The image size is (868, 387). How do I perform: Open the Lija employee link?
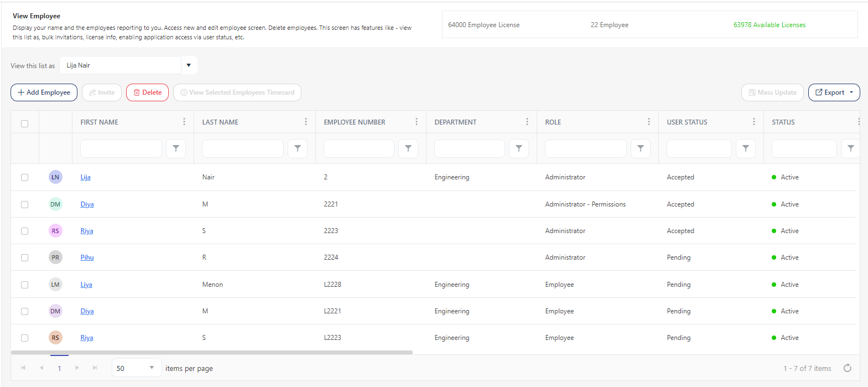pyautogui.click(x=85, y=177)
